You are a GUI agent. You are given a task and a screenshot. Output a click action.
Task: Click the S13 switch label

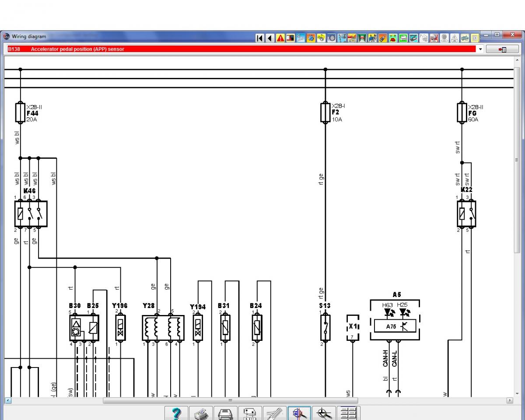click(x=325, y=306)
